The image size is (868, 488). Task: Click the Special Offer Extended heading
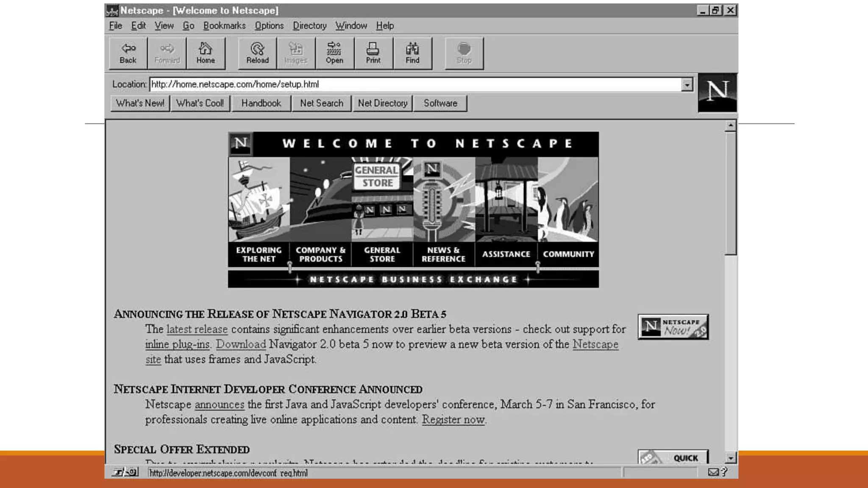pyautogui.click(x=182, y=449)
